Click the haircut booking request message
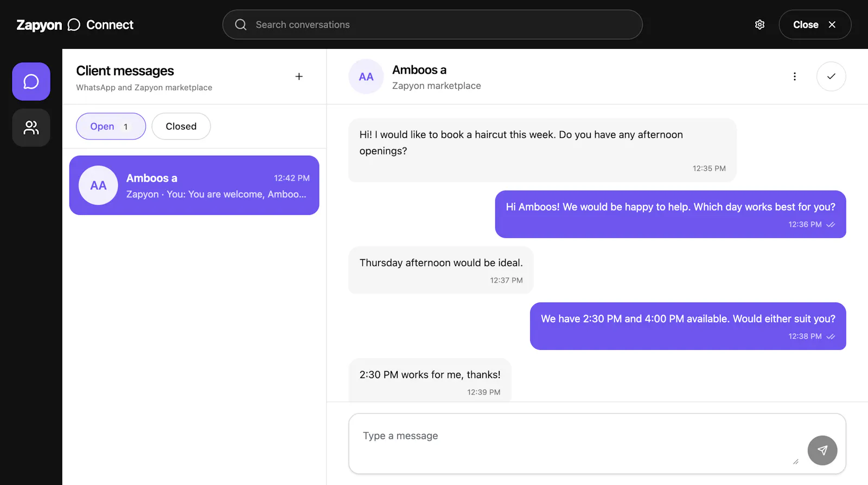The height and width of the screenshot is (485, 868). pos(542,150)
